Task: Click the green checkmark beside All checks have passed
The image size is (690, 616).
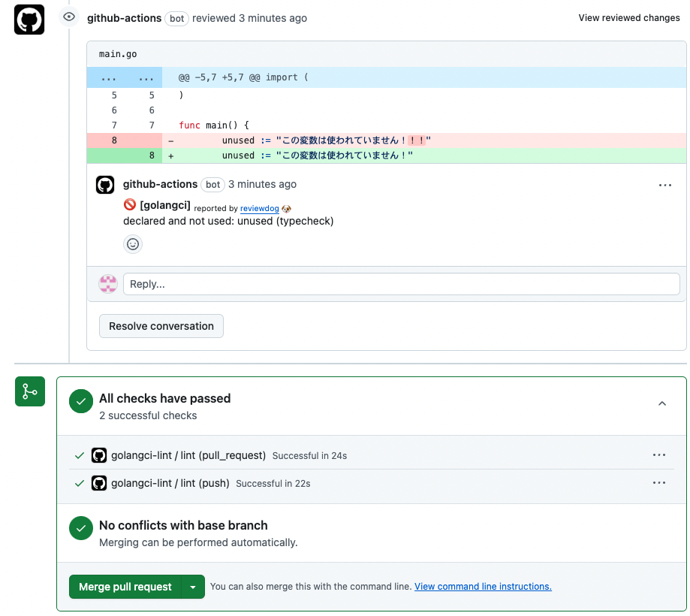Action: click(x=80, y=402)
